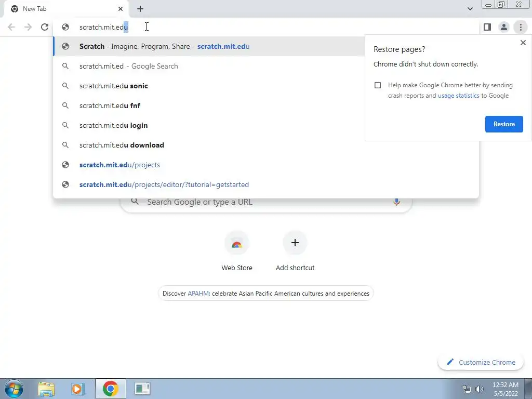Select the New Tab tab
532x399 pixels.
pyautogui.click(x=66, y=9)
